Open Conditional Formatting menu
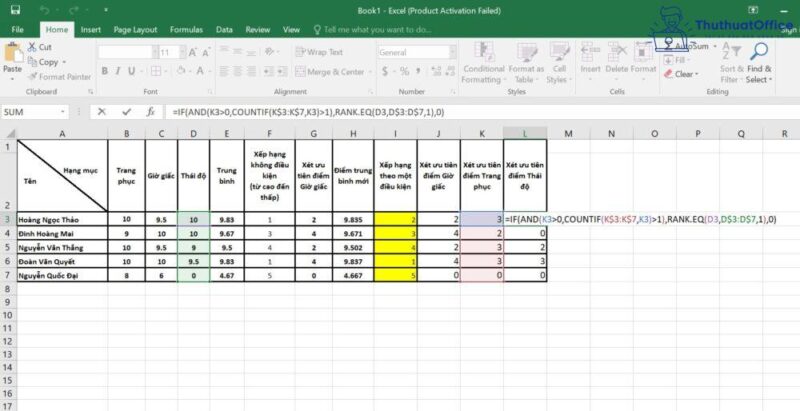The height and width of the screenshot is (411, 800). point(483,63)
